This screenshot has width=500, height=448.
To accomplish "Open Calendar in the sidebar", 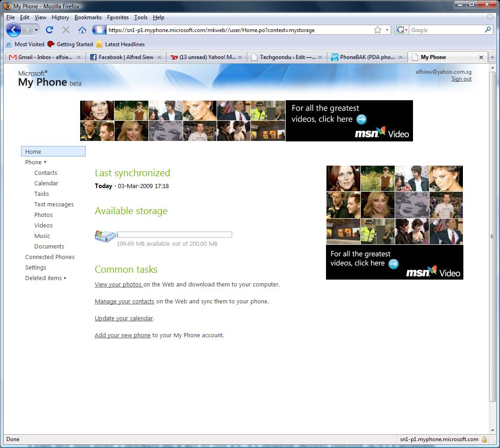I will point(46,183).
